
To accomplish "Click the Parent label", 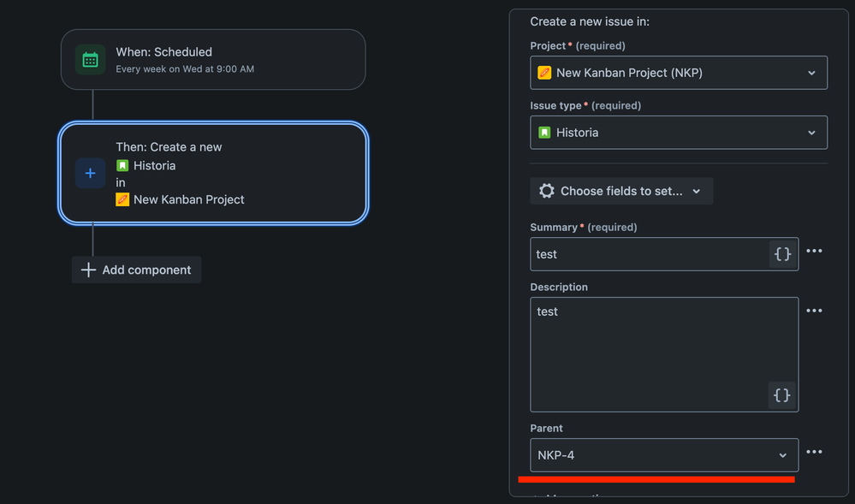I will click(x=546, y=428).
